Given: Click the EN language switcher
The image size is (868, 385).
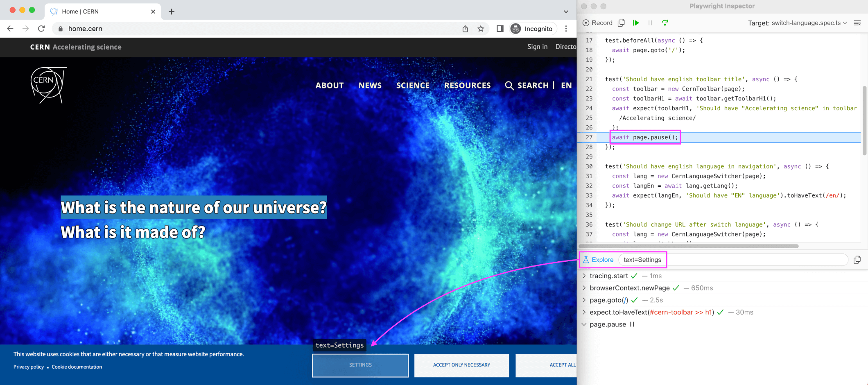Looking at the screenshot, I should 566,85.
